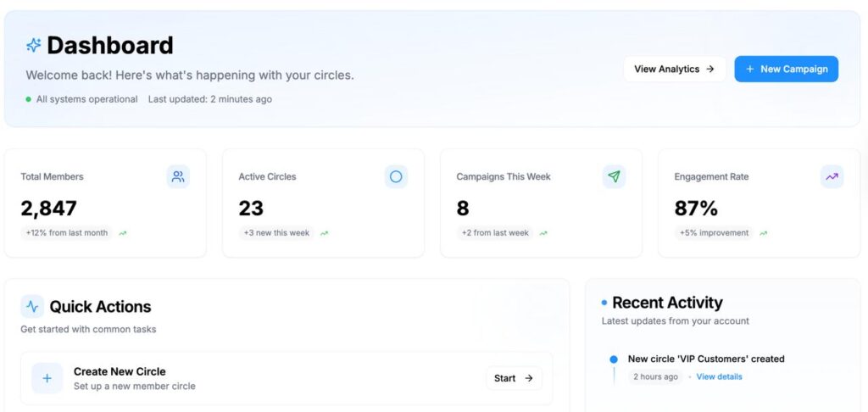Click the '+5% improvement' badge

tap(713, 232)
